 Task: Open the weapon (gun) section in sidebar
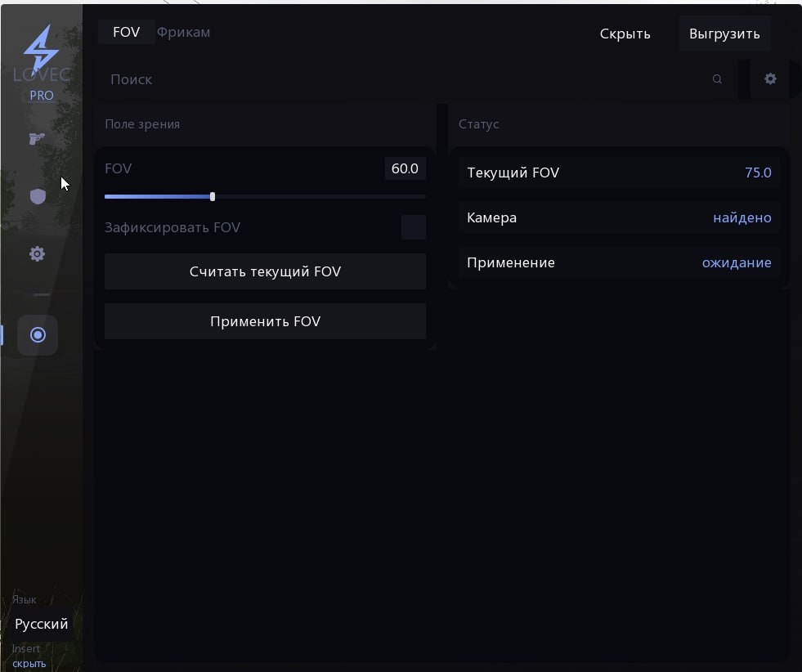tap(37, 139)
